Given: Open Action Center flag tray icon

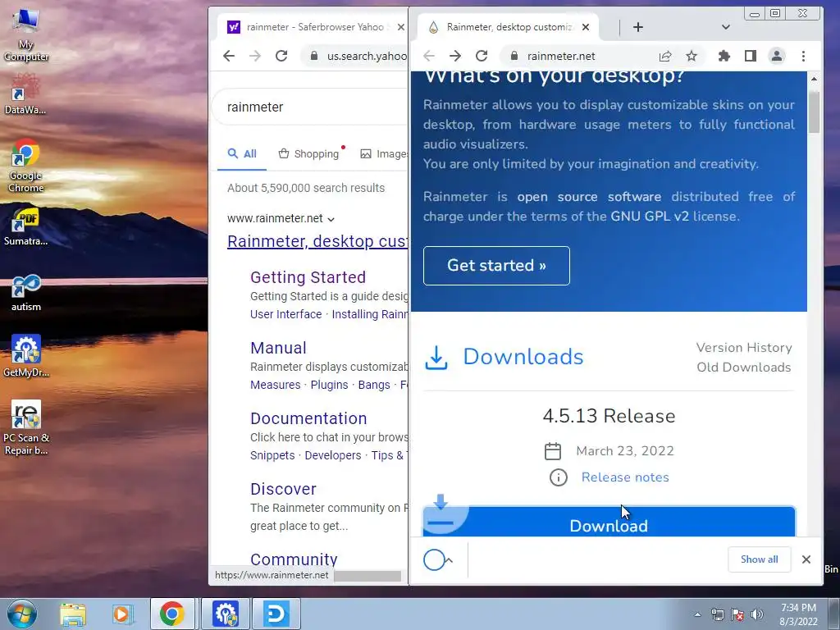Looking at the screenshot, I should tap(737, 614).
